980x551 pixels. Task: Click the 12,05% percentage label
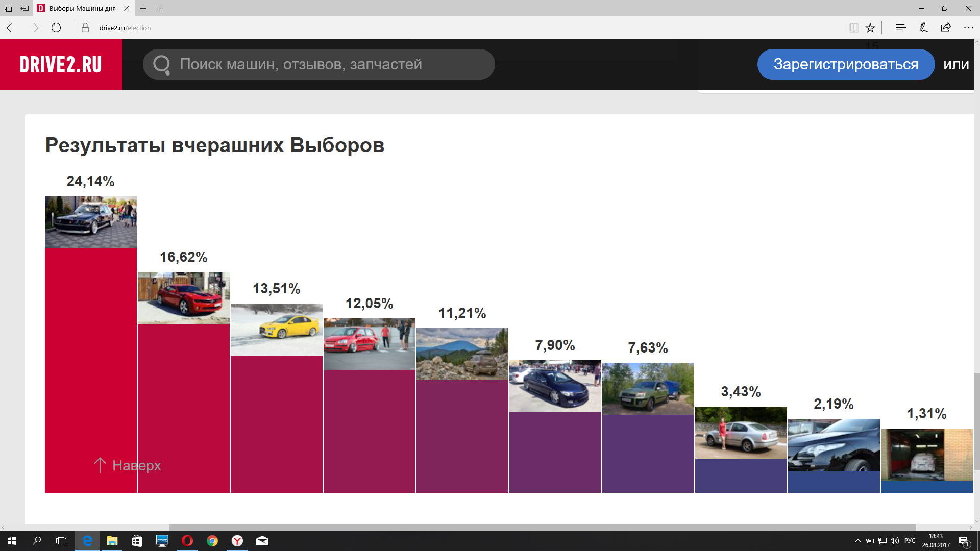pos(370,304)
